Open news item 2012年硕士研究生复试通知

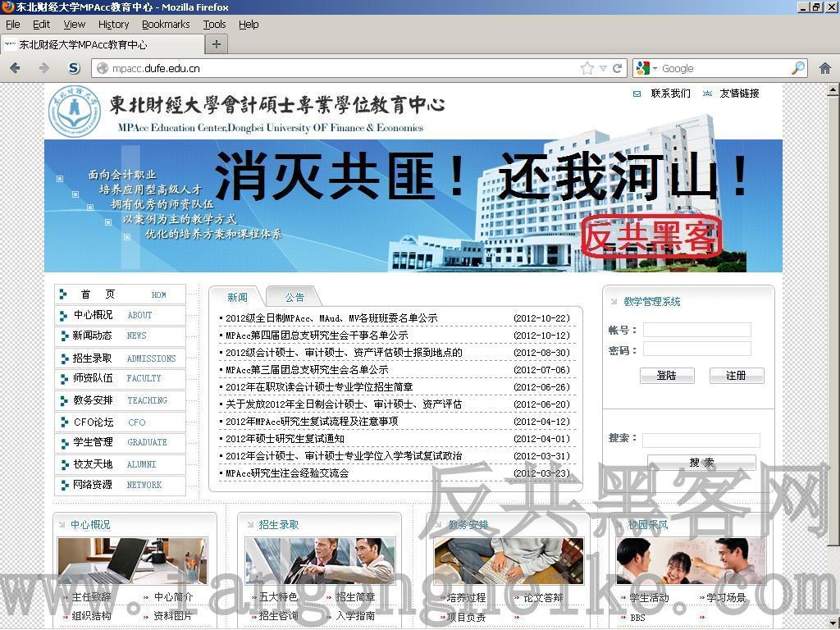coord(285,438)
